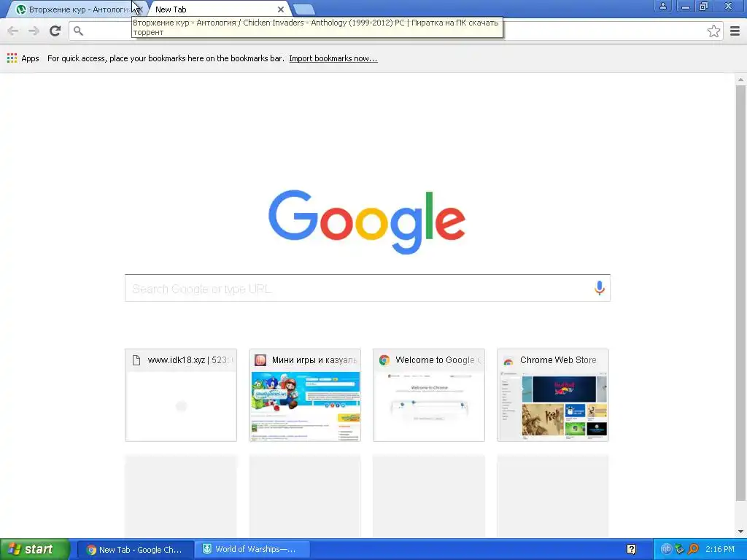Screen dimensions: 747x560
Task: Click the help question mark tray icon
Action: coord(631,550)
